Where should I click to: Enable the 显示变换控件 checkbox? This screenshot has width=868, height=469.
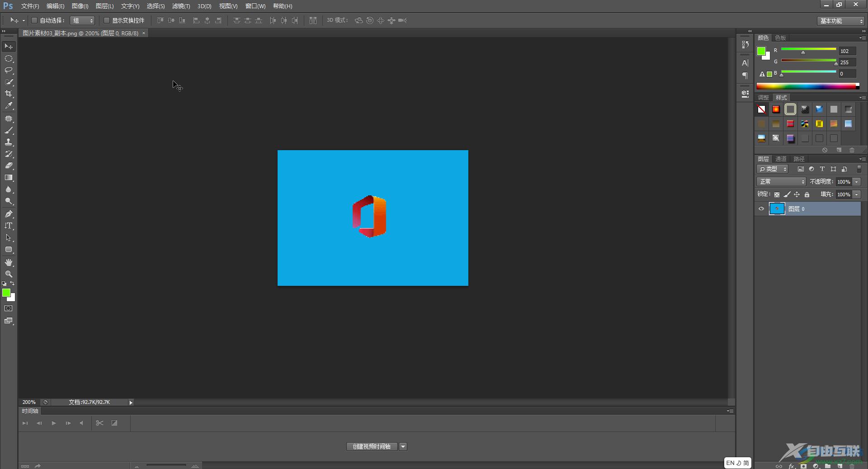point(107,20)
